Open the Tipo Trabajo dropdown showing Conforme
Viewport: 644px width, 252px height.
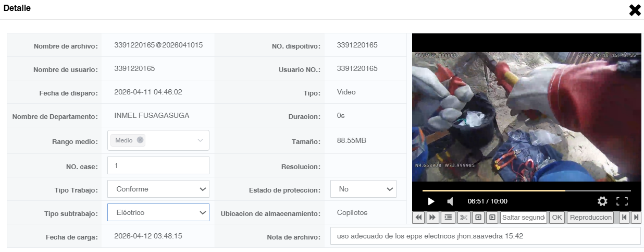pos(158,189)
